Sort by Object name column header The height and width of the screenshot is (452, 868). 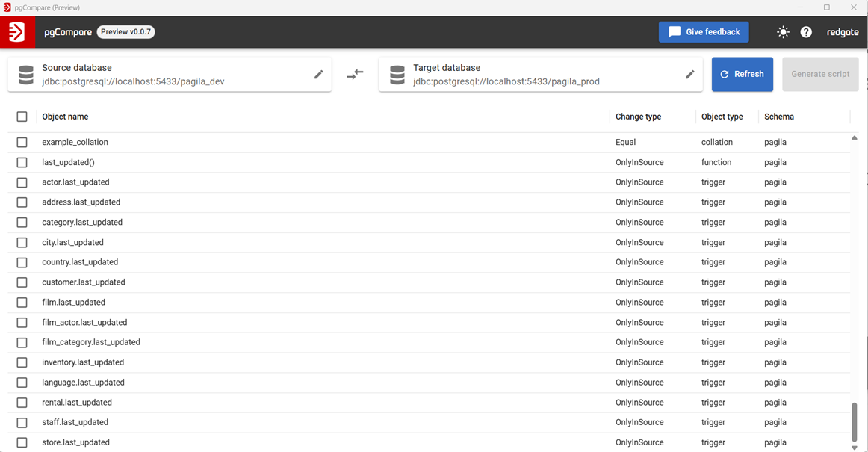[65, 117]
